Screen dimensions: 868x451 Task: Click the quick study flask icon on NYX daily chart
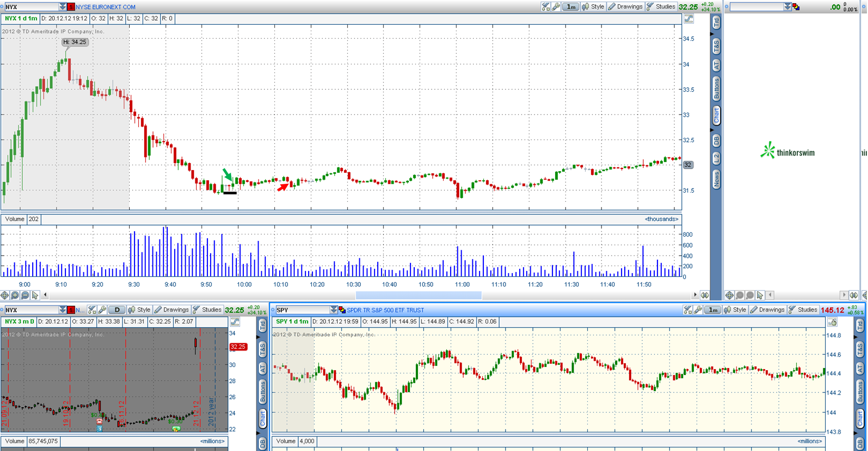[92, 310]
